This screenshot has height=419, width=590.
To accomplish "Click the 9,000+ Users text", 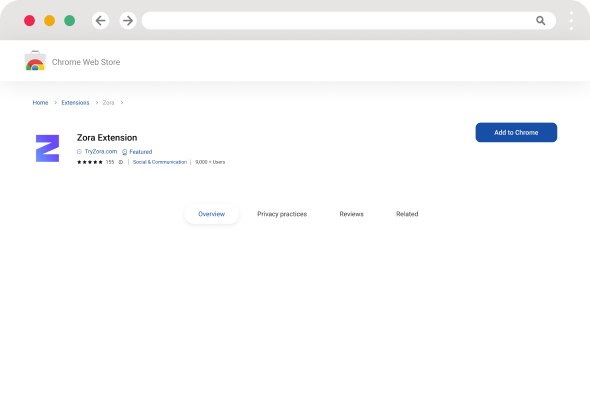I will pyautogui.click(x=210, y=162).
